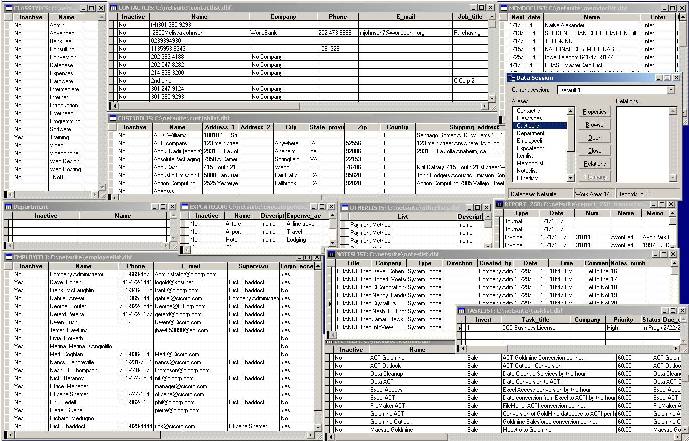Image resolution: width=689 pixels, height=441 pixels.
Task: Click Aliases list scroll-up arrow
Action: pos(571,111)
